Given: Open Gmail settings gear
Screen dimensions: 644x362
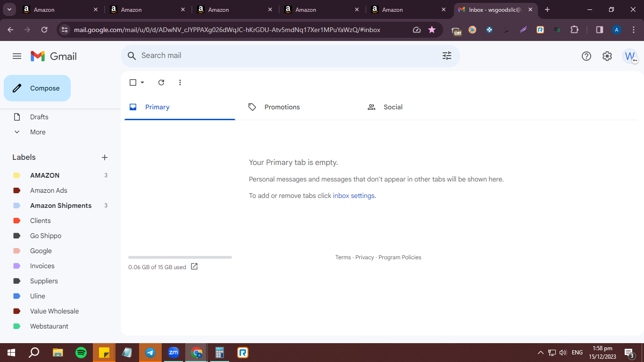Looking at the screenshot, I should (x=607, y=56).
